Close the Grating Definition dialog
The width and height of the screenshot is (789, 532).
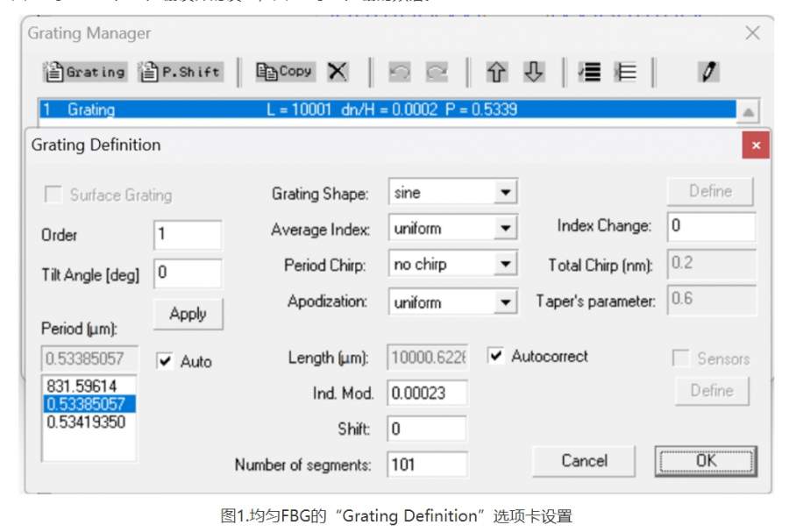point(756,145)
